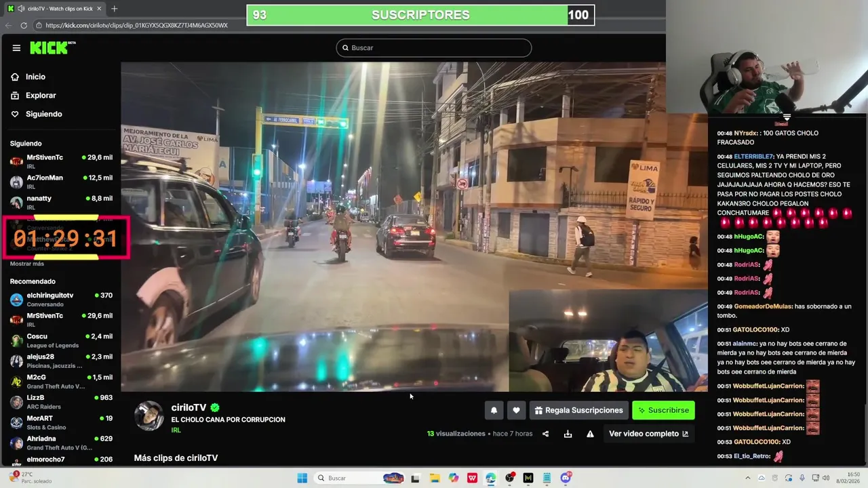Open Discord from taskbar
868x488 pixels.
566,478
